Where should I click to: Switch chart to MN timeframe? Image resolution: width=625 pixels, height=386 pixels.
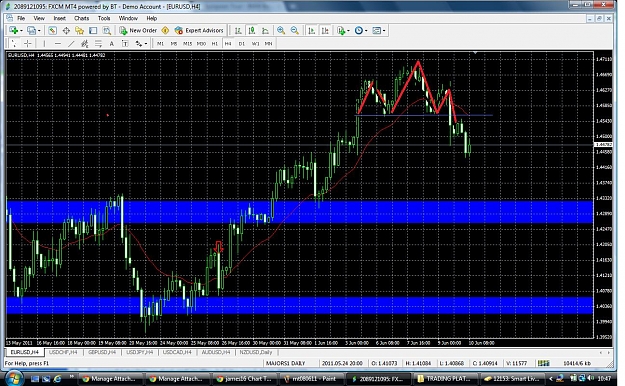coord(269,43)
